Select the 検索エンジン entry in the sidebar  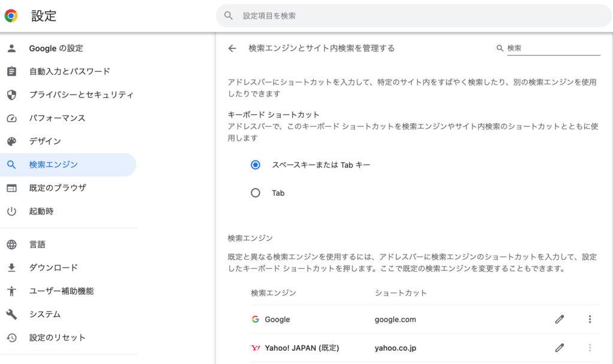(x=54, y=165)
